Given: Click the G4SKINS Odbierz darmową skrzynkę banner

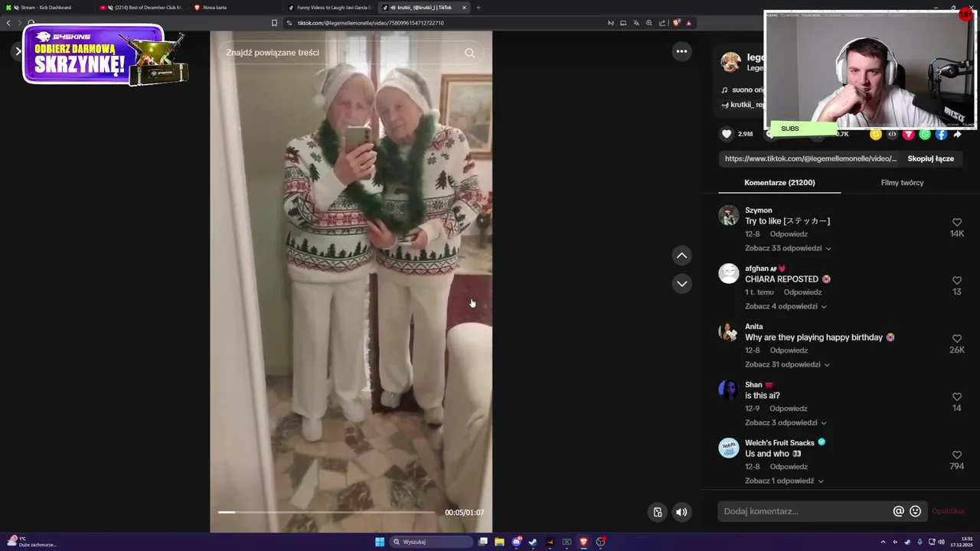Looking at the screenshot, I should pos(105,54).
